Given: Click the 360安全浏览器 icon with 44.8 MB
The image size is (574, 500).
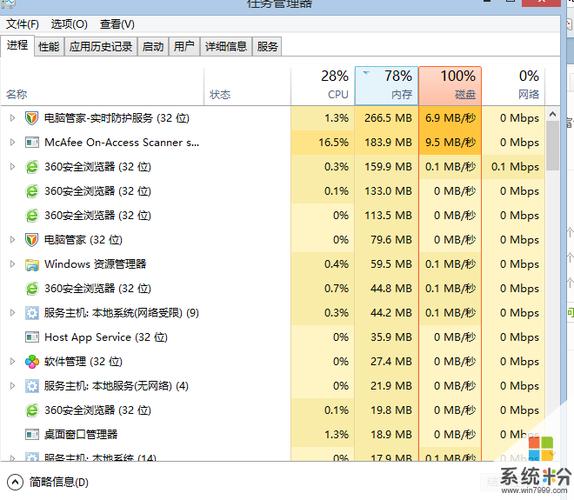Looking at the screenshot, I should (x=32, y=289).
